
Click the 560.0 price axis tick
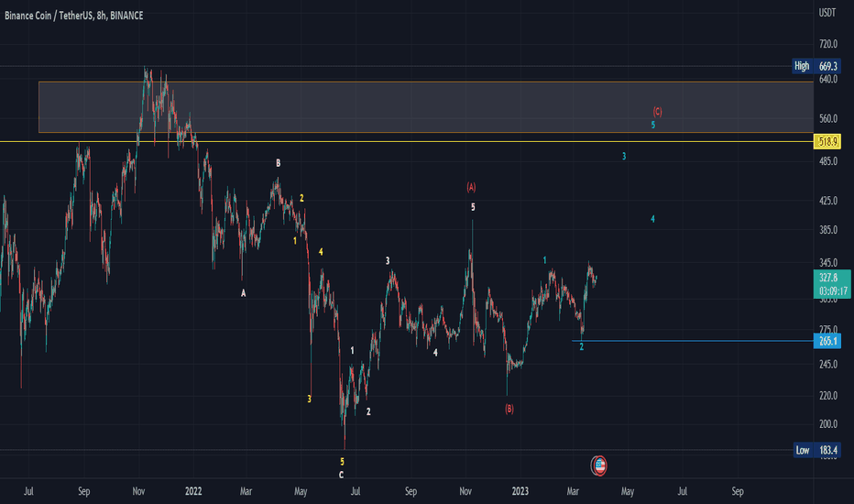(828, 119)
